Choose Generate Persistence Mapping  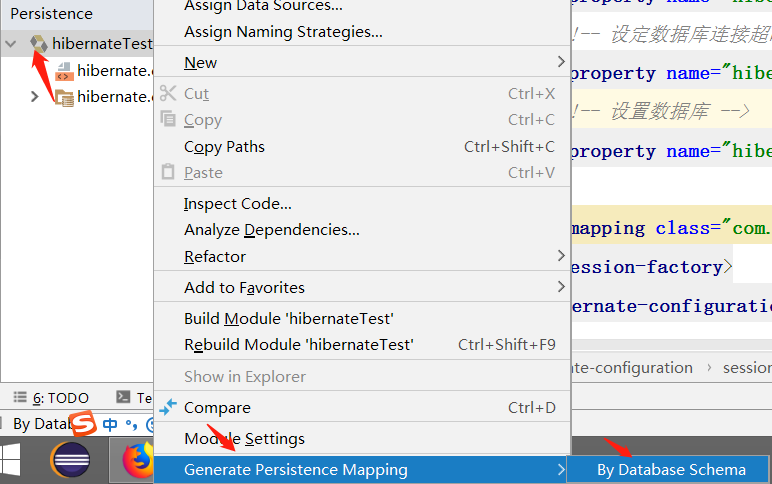(296, 469)
